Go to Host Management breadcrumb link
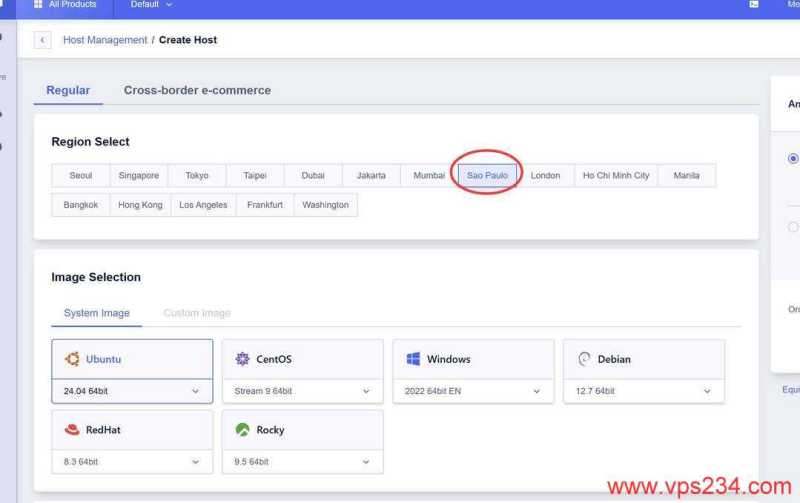Viewport: 800px width, 503px height. 105,40
